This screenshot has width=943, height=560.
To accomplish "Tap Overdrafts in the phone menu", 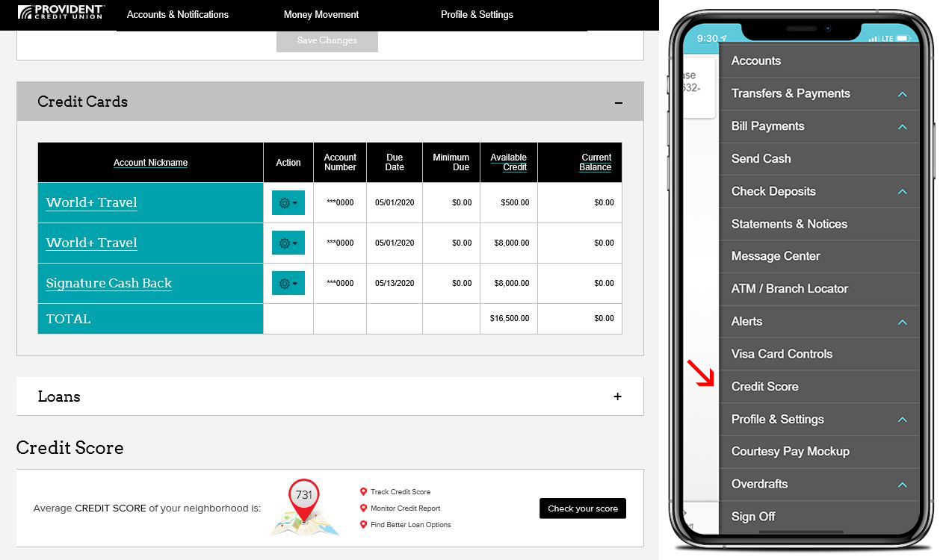I will (x=759, y=484).
